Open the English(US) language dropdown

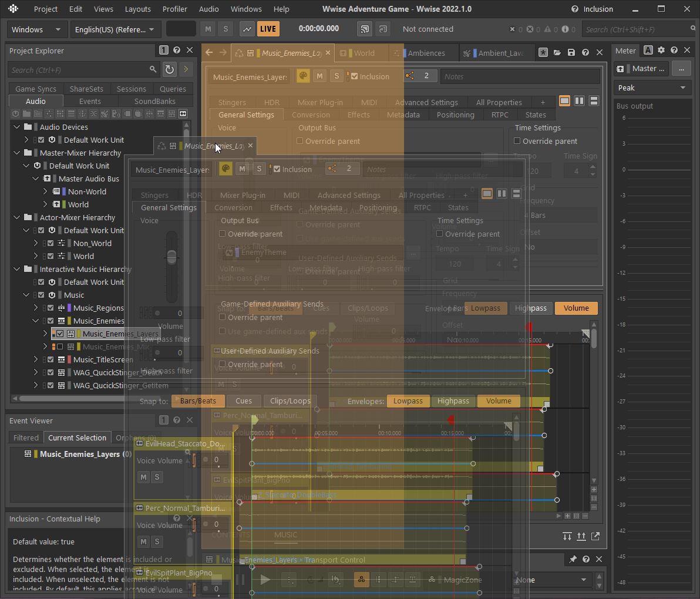pos(115,29)
